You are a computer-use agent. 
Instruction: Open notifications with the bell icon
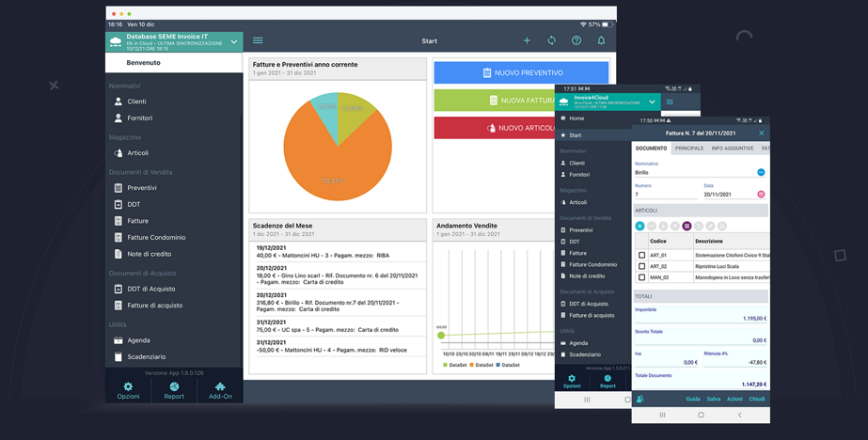pyautogui.click(x=601, y=40)
